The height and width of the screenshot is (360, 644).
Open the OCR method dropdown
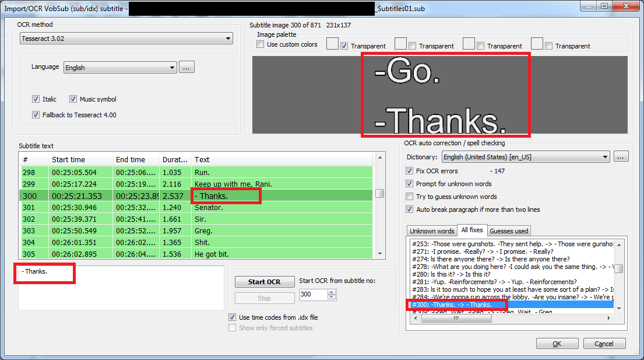pyautogui.click(x=229, y=39)
